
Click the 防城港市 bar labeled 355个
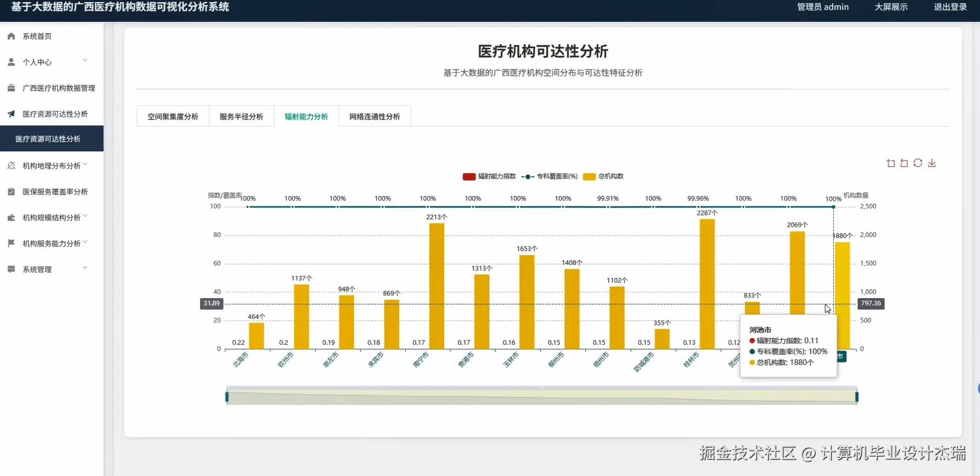coord(662,339)
